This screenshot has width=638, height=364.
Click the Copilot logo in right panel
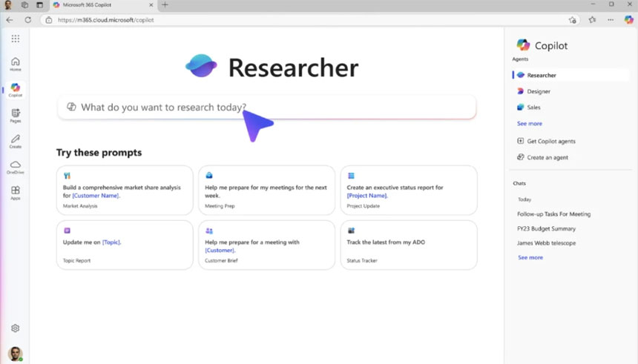pos(523,45)
